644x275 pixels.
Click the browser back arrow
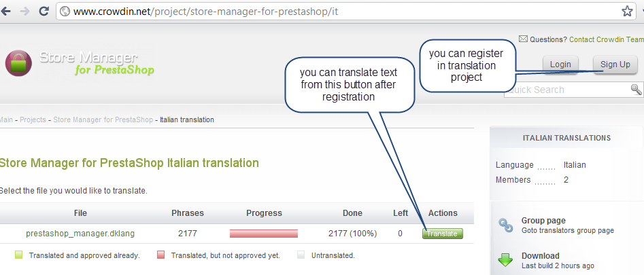[5, 12]
